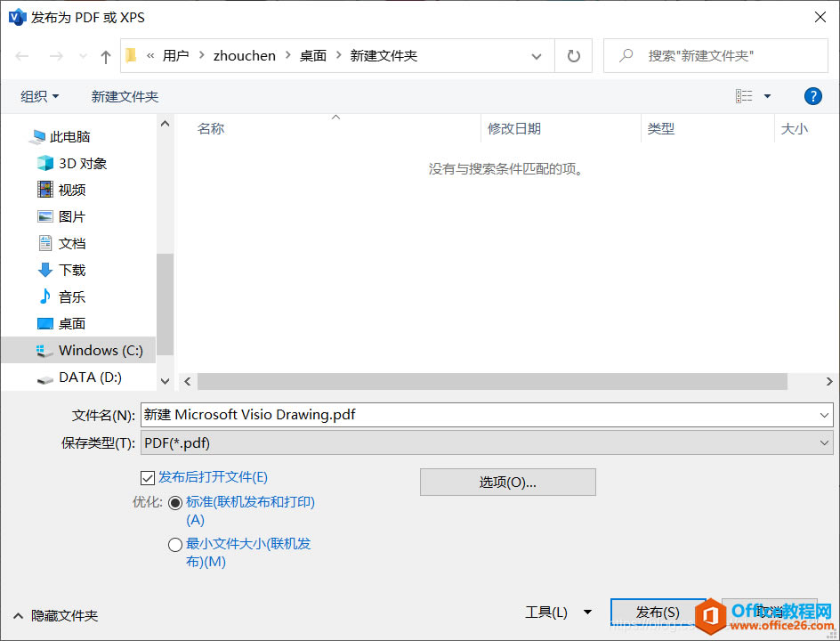Open 保存类型 PDF(*.pdf) combo box

[x=487, y=442]
